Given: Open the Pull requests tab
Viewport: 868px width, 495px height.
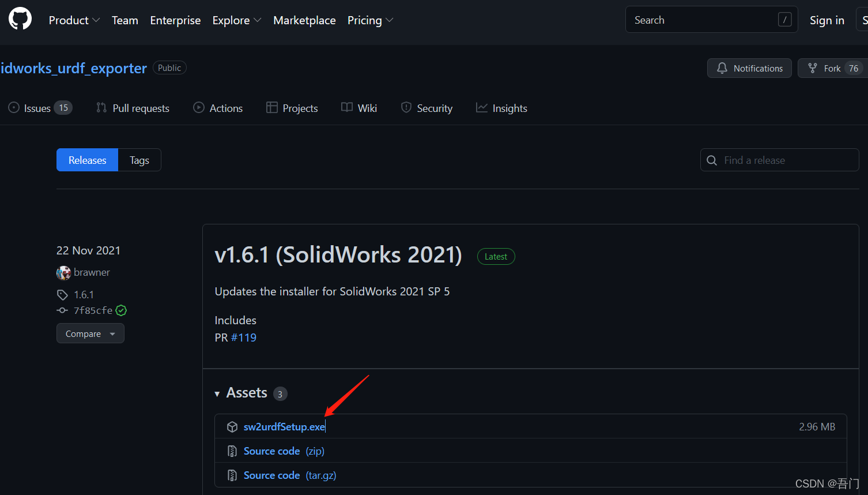Looking at the screenshot, I should coord(133,108).
